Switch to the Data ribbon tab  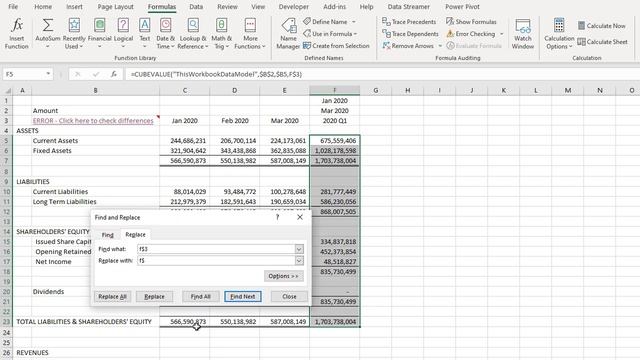[196, 7]
